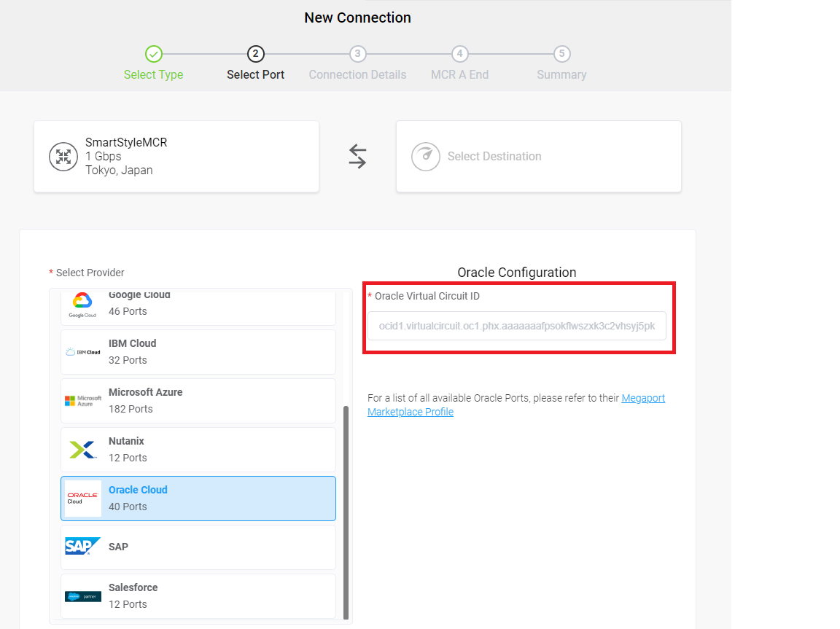Click the SmartStyleMCR router icon

pos(63,156)
